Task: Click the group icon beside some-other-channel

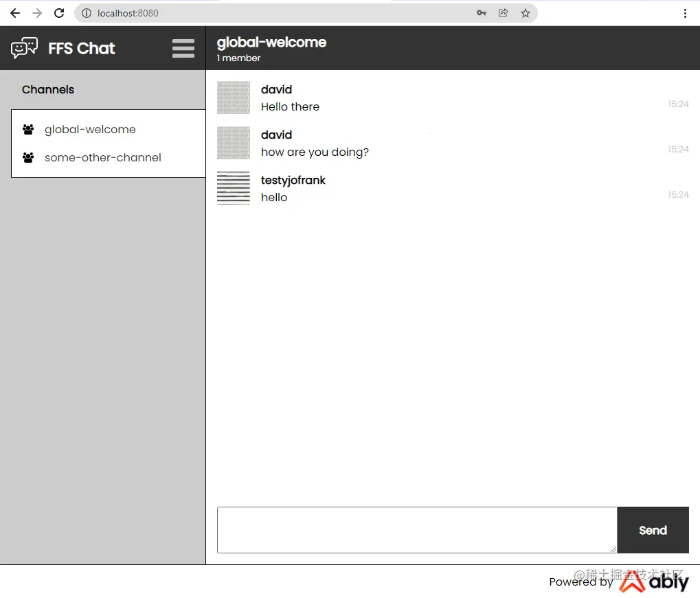Action: pyautogui.click(x=28, y=157)
